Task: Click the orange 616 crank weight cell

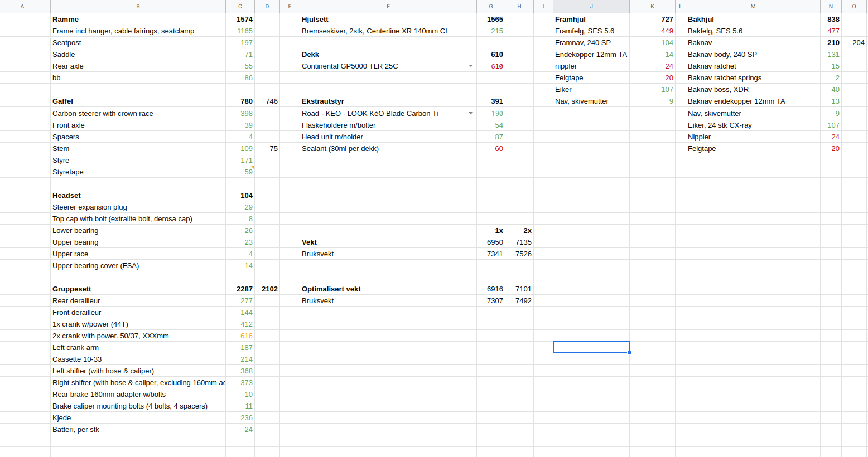Action: click(240, 336)
